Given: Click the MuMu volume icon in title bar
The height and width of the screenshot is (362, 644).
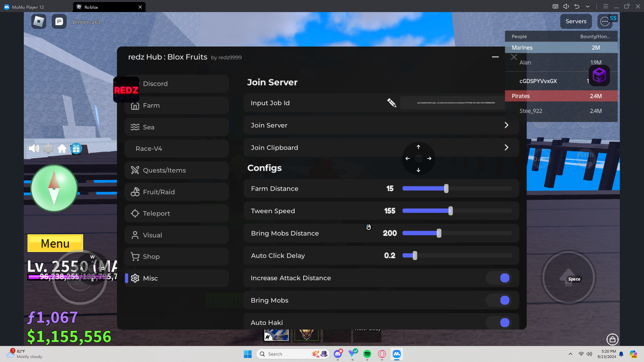Looking at the screenshot, I should coord(566,6).
